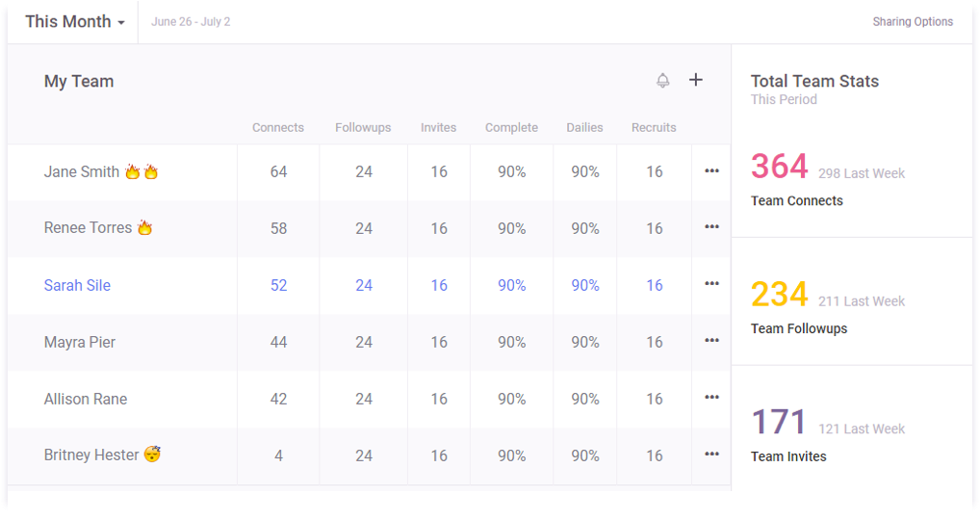Click Sarah Sile's ellipsis menu icon

pos(711,284)
